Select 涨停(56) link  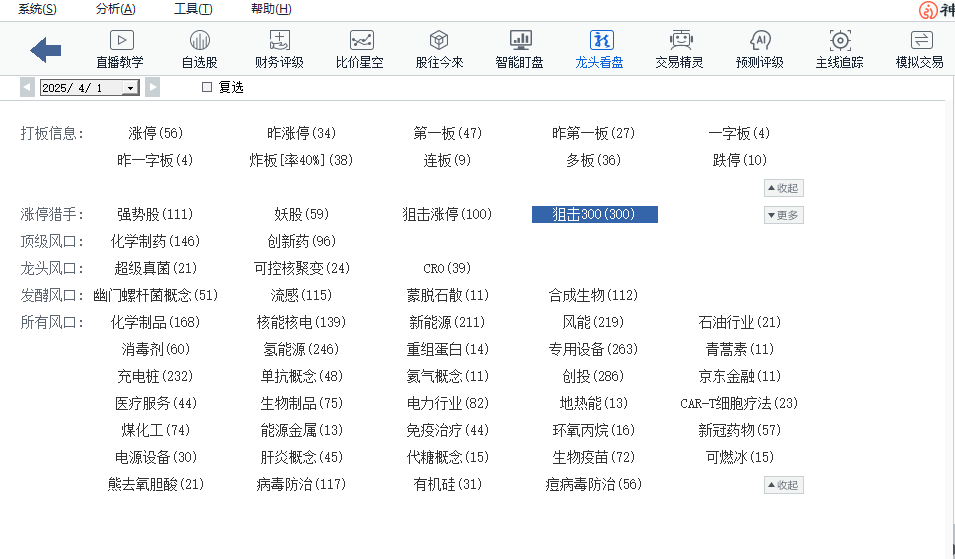pos(155,133)
